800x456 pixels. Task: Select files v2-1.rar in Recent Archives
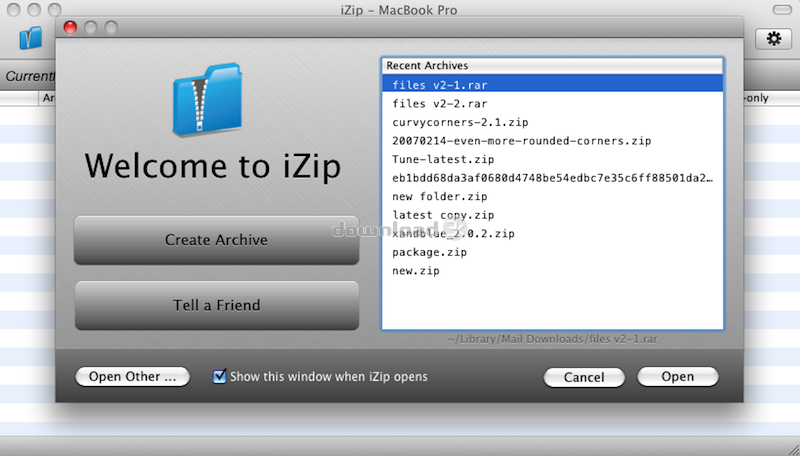[553, 85]
